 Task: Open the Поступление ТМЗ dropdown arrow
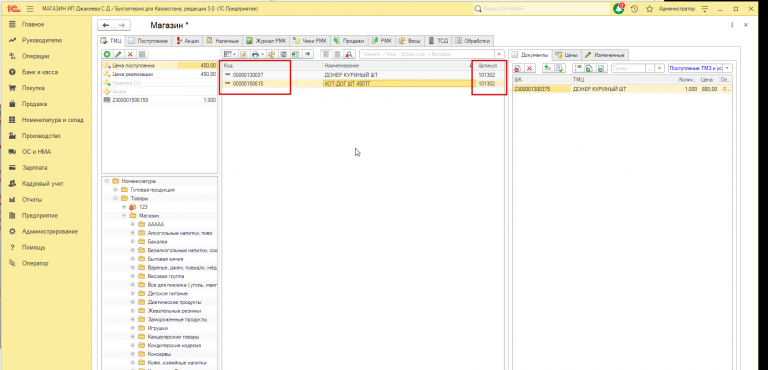pos(728,69)
